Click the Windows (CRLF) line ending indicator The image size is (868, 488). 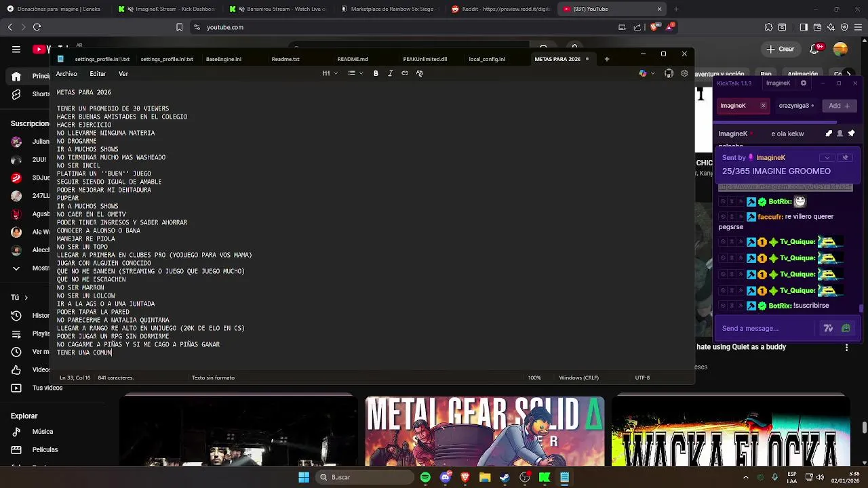(578, 378)
